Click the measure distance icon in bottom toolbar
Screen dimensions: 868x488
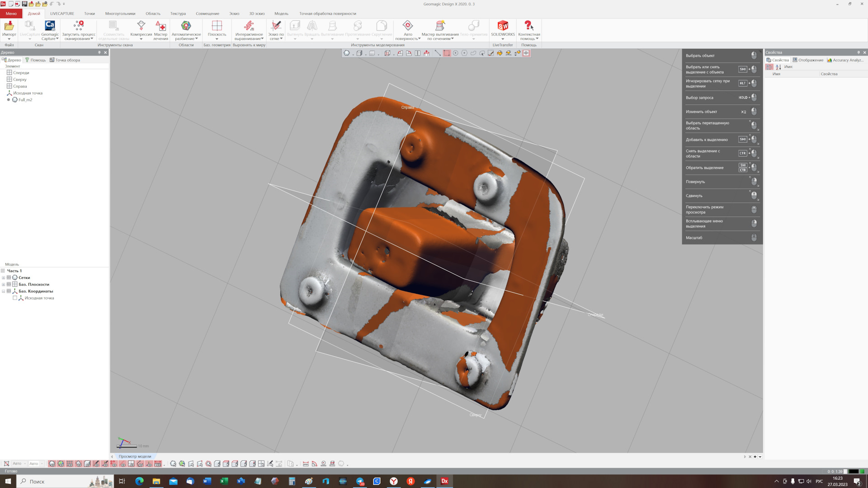click(306, 464)
